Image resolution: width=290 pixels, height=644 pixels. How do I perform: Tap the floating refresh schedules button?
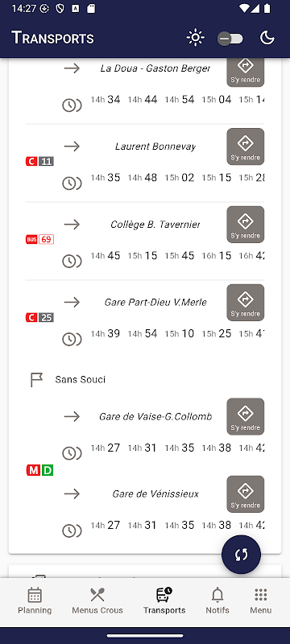pos(241,555)
